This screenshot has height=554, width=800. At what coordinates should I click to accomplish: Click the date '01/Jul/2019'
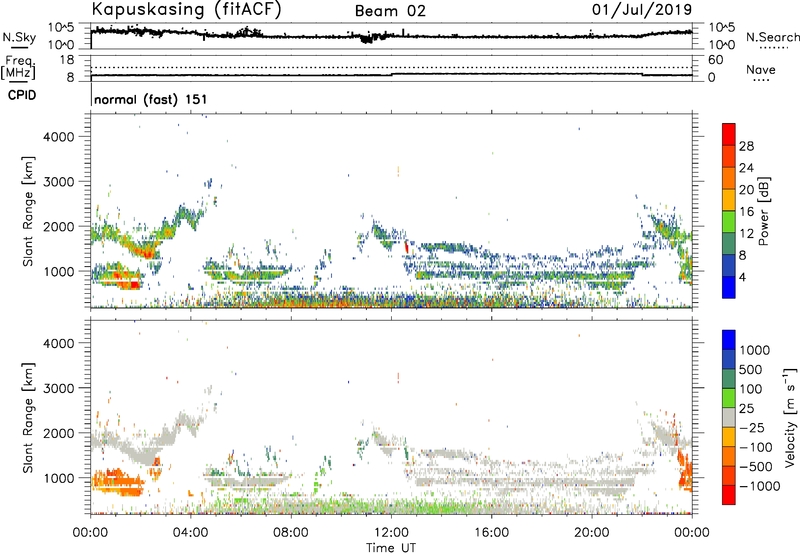coord(642,10)
